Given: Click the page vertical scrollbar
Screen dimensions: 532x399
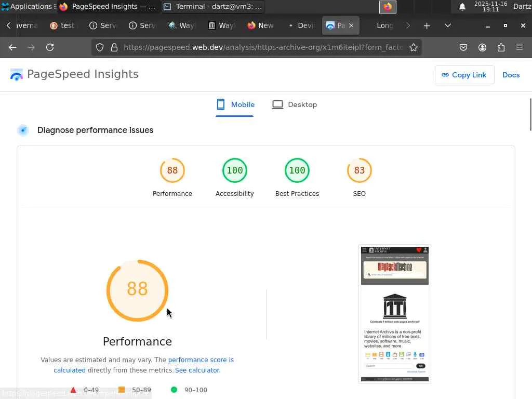Looking at the screenshot, I should tap(530, 114).
